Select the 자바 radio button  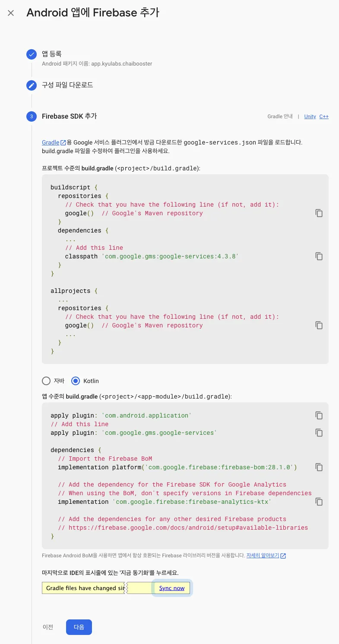click(x=46, y=381)
